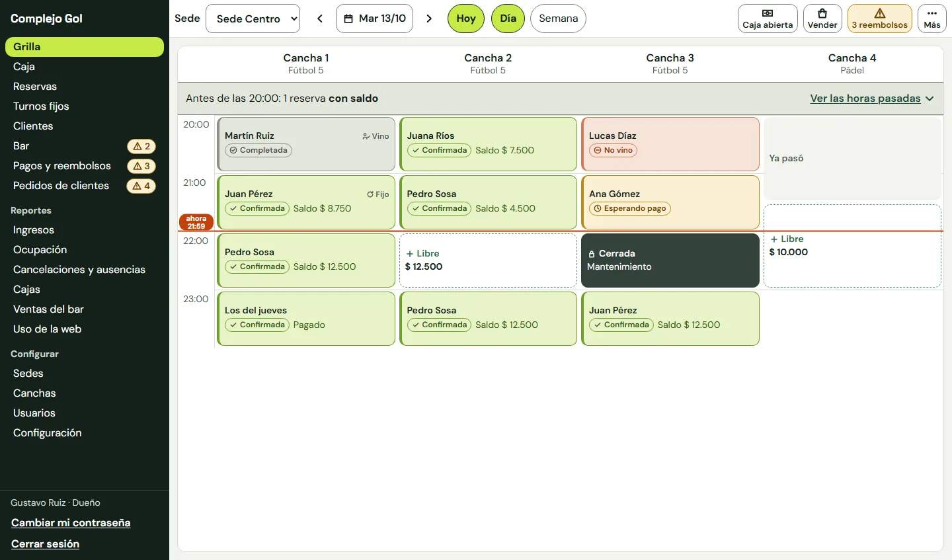Image resolution: width=952 pixels, height=560 pixels.
Task: Open Juan Pérez's 23:00 booking on Cancha 3
Action: (670, 319)
